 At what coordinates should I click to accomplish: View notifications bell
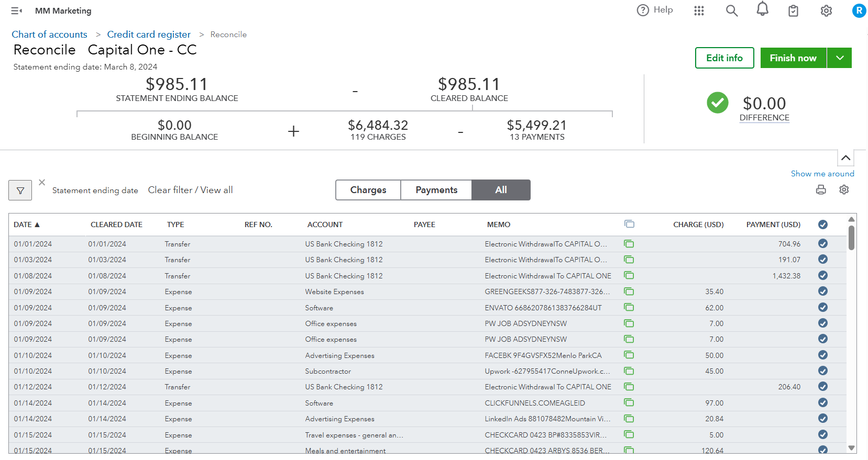(x=763, y=9)
